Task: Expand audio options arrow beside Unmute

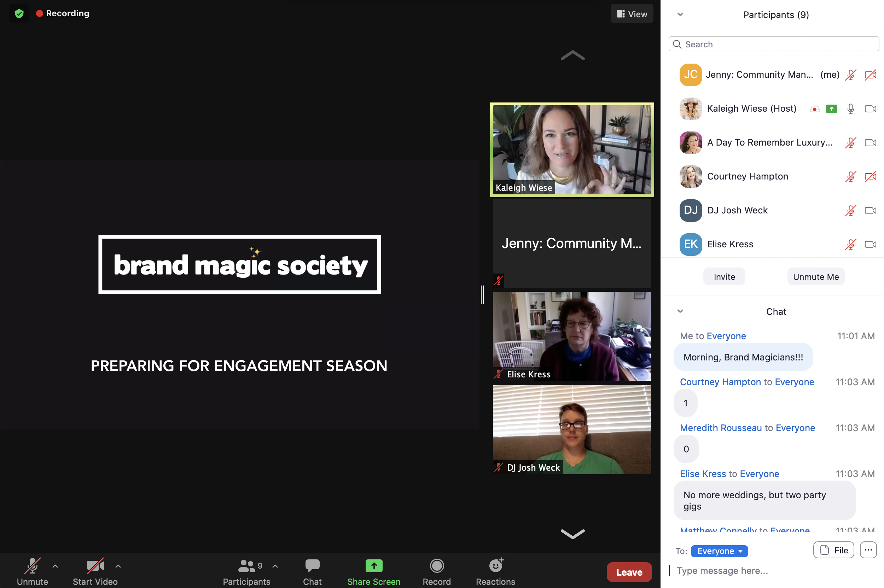Action: point(55,566)
